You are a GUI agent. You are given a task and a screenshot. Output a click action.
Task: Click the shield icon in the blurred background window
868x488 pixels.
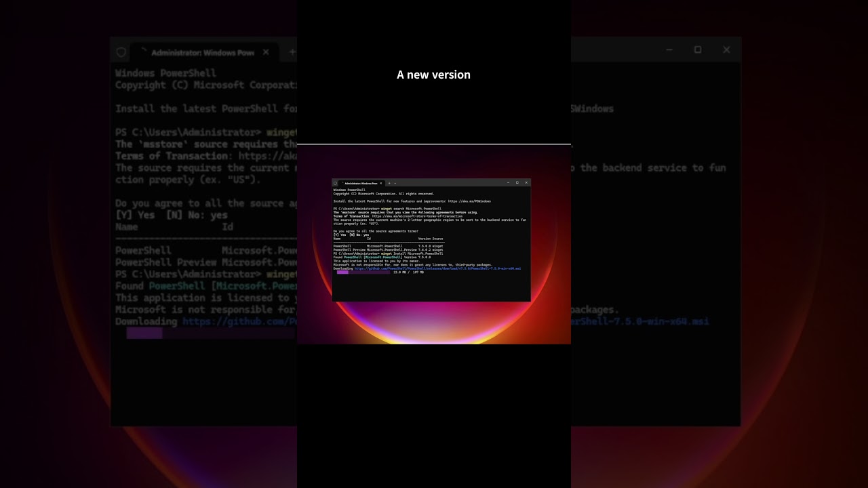tap(121, 52)
